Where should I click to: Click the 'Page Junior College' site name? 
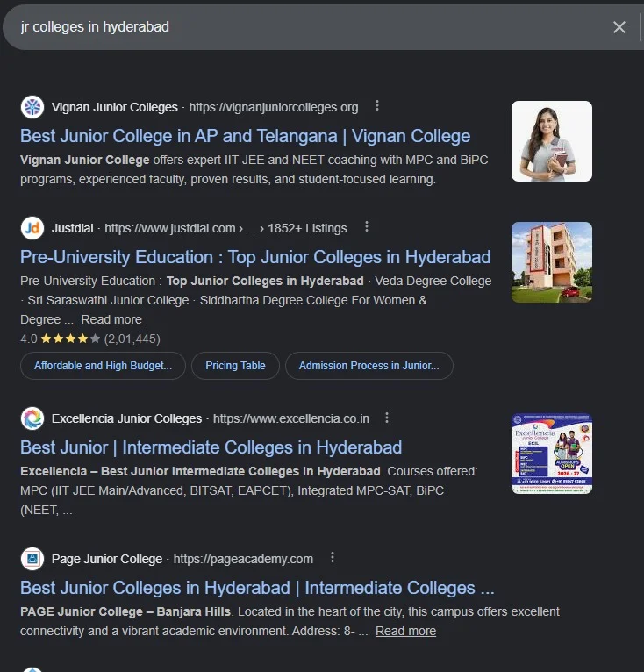click(x=107, y=560)
